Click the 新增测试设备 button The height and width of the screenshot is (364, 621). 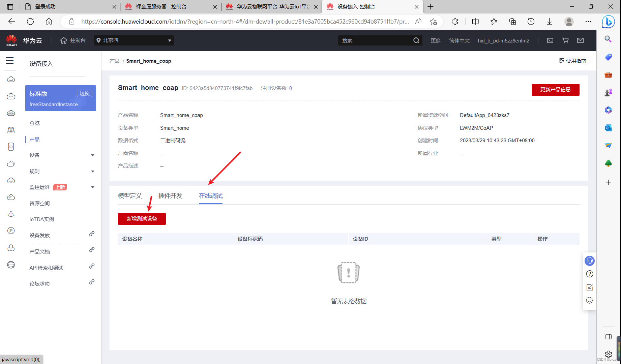coord(142,219)
